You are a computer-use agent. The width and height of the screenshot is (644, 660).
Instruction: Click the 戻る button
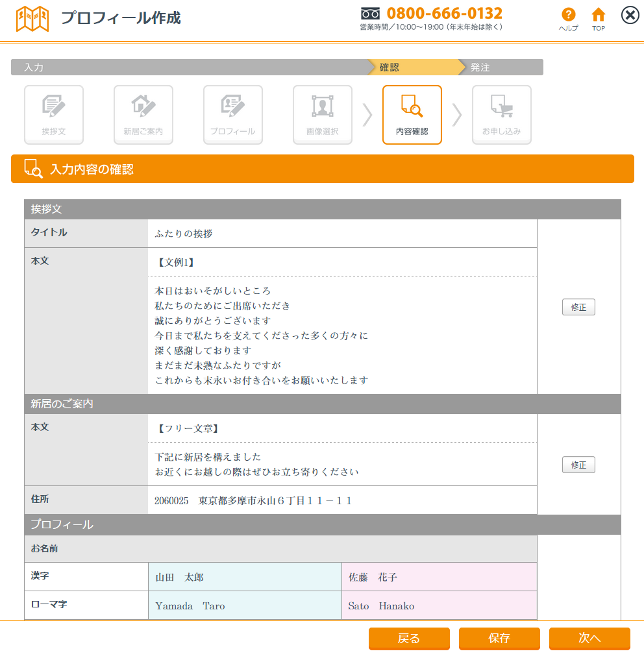409,639
